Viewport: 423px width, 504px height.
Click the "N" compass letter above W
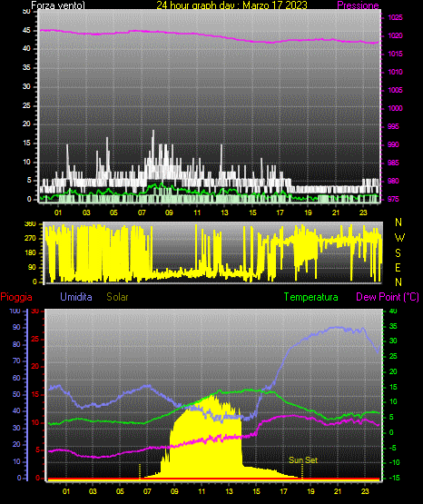398,222
